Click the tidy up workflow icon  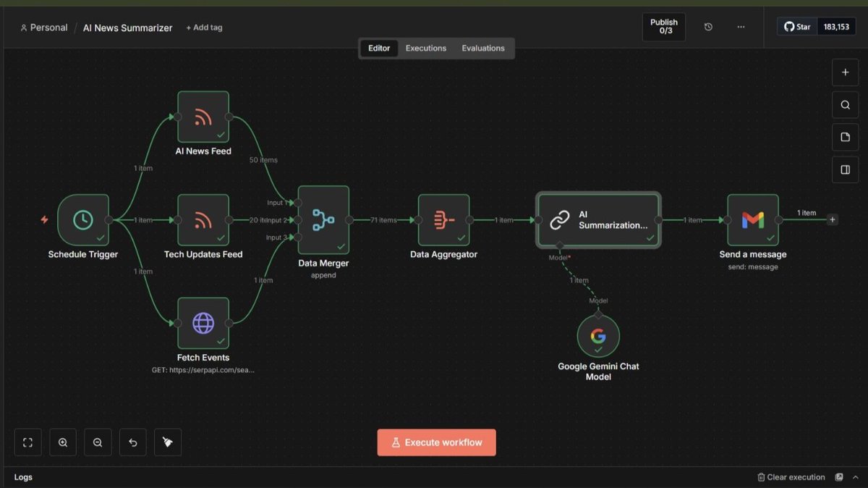(168, 442)
